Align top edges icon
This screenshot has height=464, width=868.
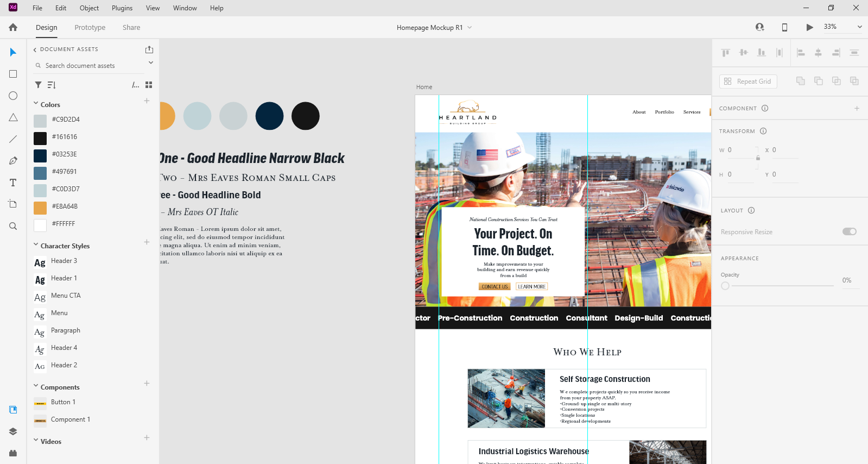(x=726, y=53)
